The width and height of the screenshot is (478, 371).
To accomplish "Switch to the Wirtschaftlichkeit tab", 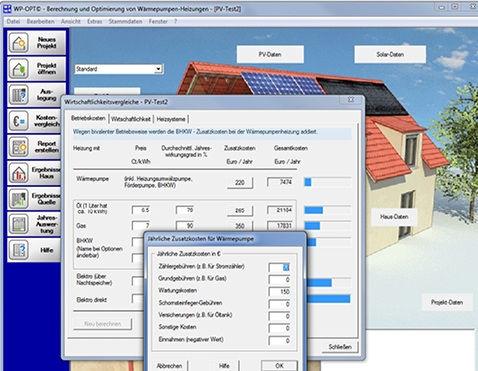I will (x=131, y=119).
